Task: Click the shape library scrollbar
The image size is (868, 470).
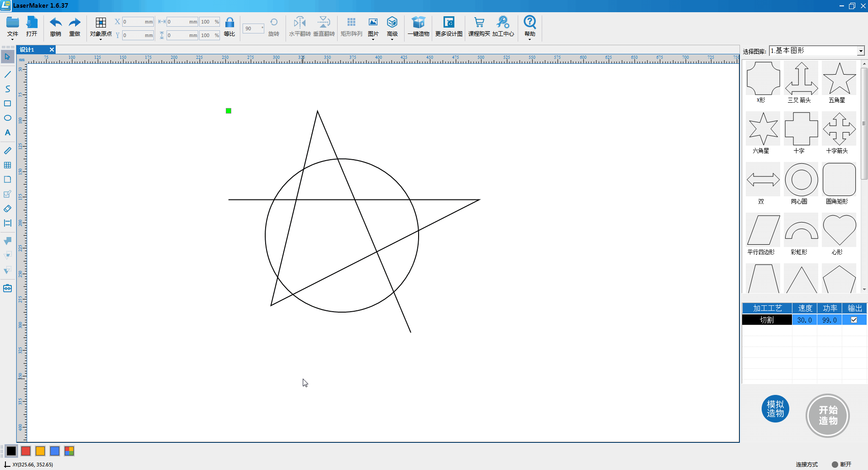Action: pos(864,123)
